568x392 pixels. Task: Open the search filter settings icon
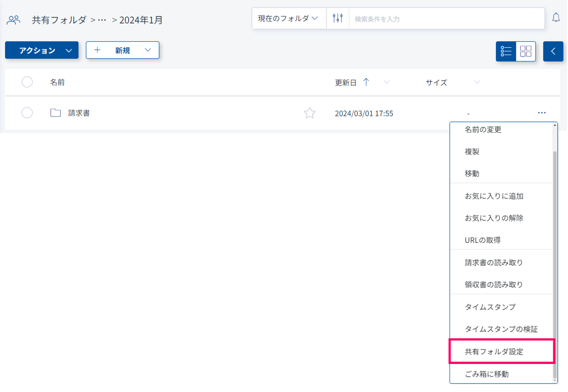(x=338, y=18)
